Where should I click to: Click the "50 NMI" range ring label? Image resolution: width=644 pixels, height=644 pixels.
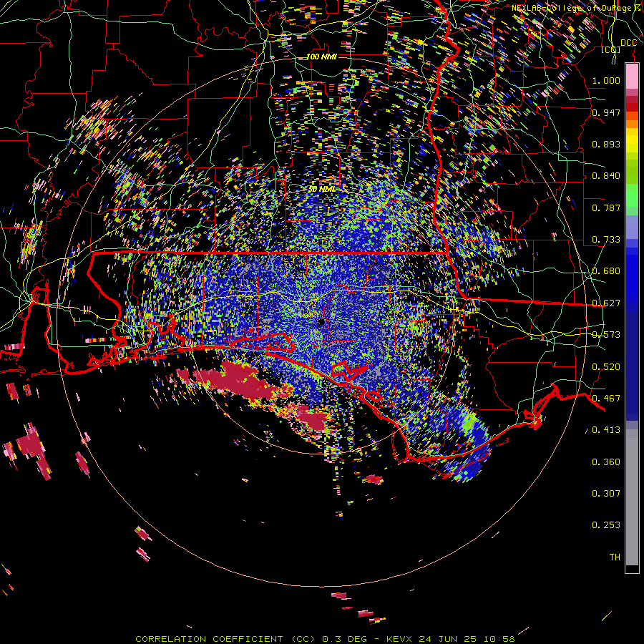pos(321,190)
